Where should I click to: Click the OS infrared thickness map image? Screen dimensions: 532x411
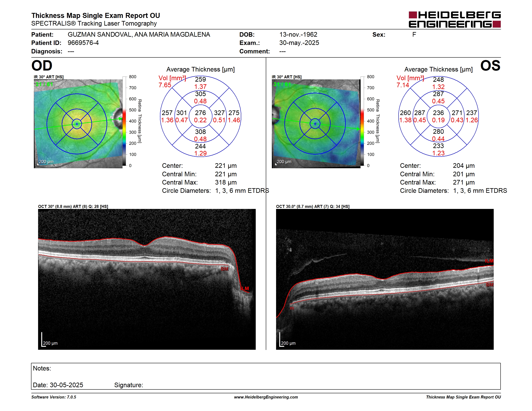(316, 124)
